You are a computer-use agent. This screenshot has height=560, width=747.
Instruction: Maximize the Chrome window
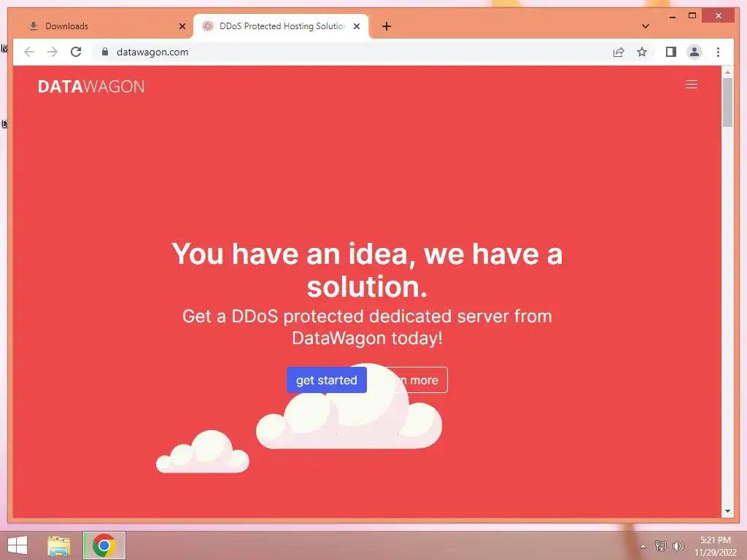click(692, 16)
